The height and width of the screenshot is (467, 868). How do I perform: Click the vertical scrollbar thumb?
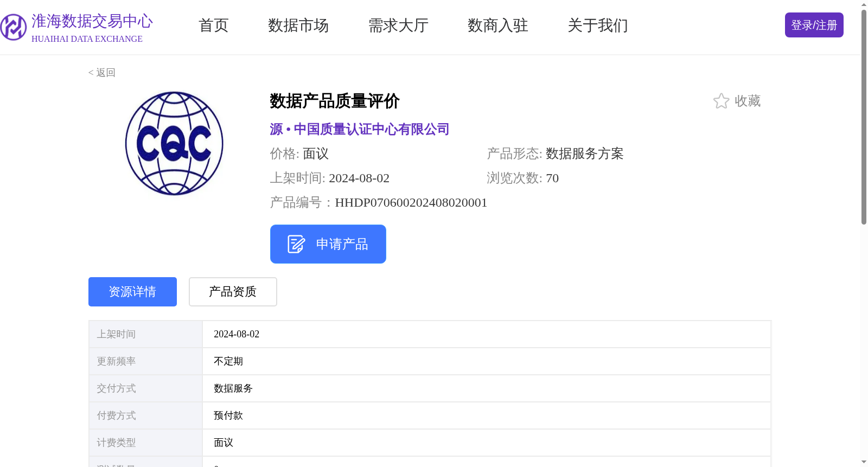[x=864, y=117]
